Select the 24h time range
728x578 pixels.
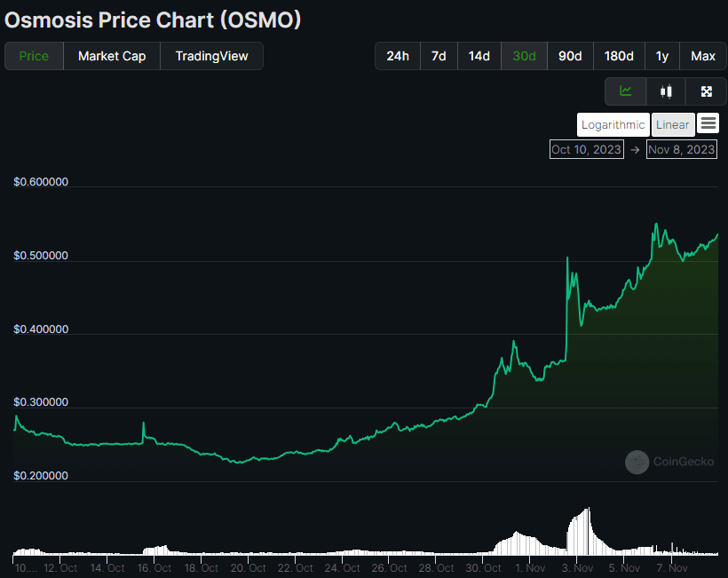click(398, 56)
